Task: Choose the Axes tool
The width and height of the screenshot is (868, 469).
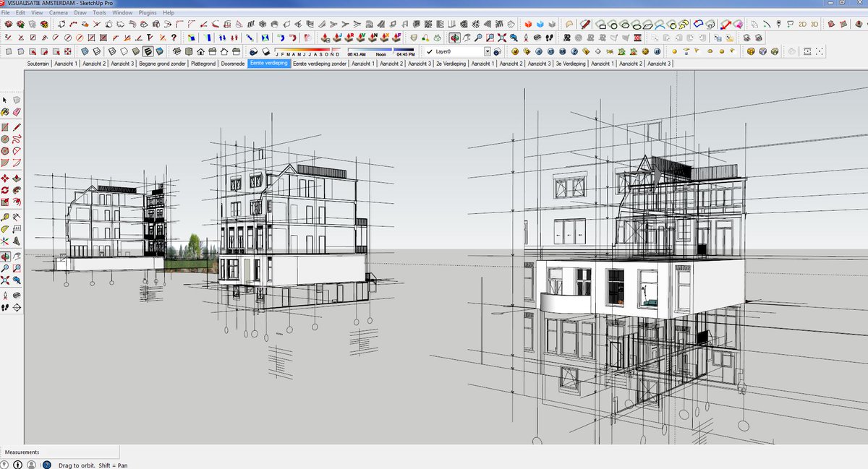Action: point(5,242)
